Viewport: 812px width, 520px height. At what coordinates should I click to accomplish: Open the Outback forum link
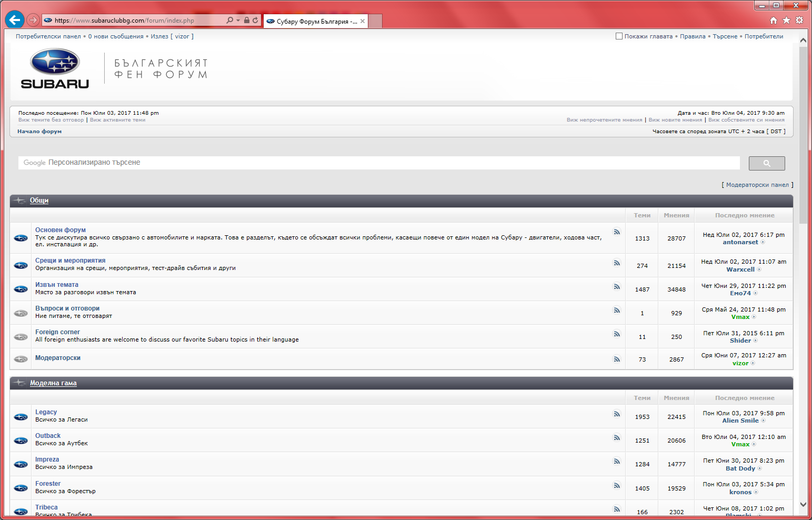pos(48,436)
